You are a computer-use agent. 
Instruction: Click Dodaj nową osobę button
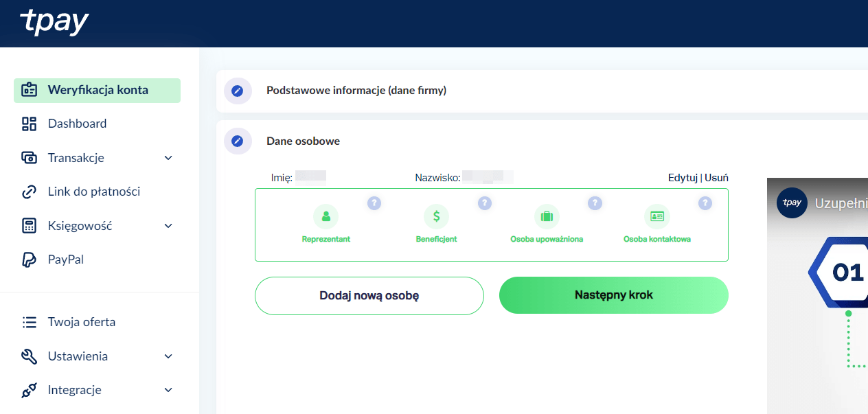pyautogui.click(x=369, y=296)
